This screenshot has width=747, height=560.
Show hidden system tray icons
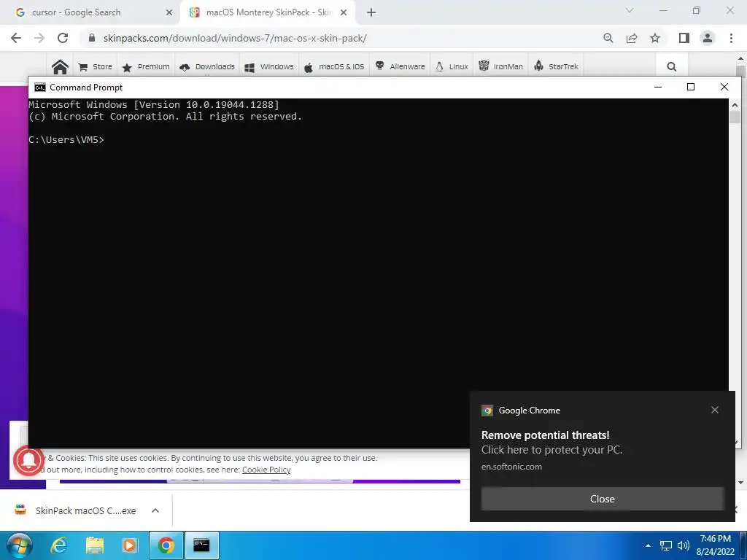coord(648,545)
